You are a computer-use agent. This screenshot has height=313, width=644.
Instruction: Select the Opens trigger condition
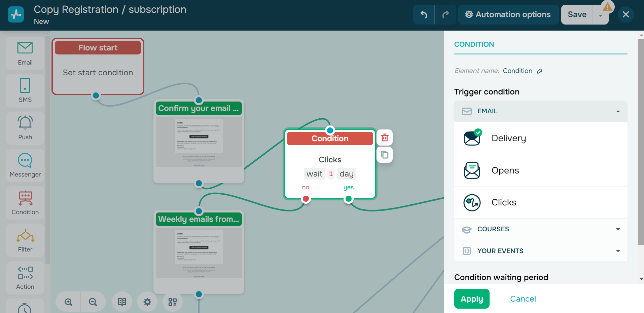pos(541,170)
